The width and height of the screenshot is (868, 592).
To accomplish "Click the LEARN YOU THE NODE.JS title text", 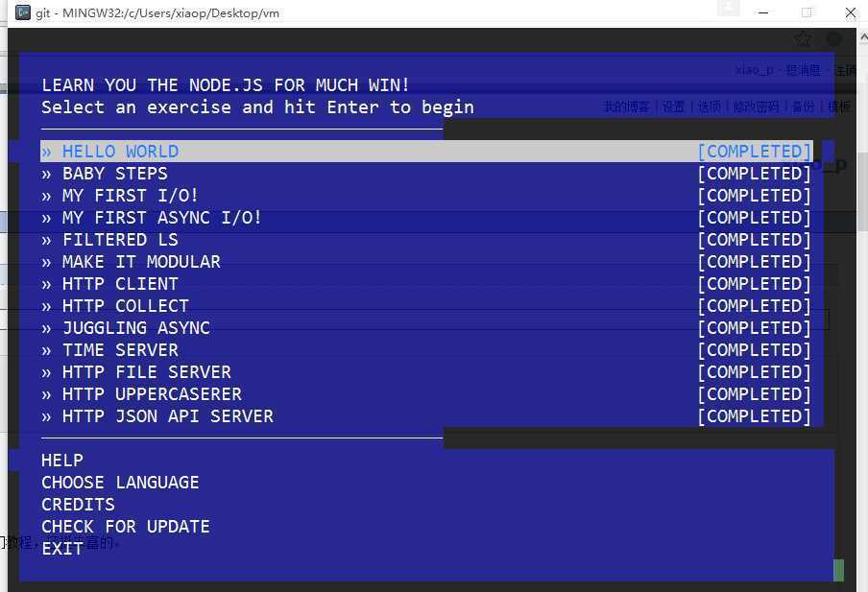I will tap(226, 85).
